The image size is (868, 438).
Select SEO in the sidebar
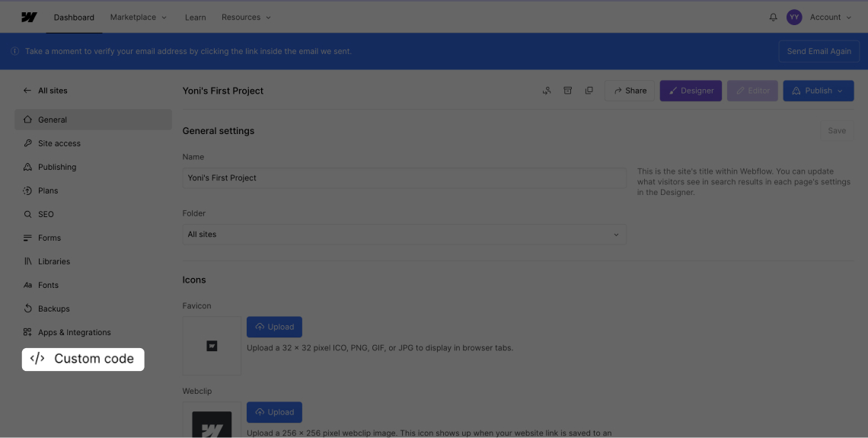(x=46, y=214)
